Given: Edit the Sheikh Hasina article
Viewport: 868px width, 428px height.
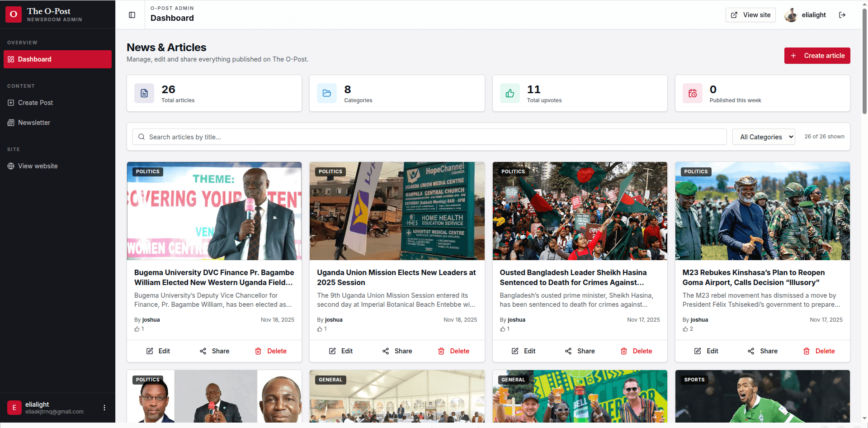Looking at the screenshot, I should pos(524,351).
